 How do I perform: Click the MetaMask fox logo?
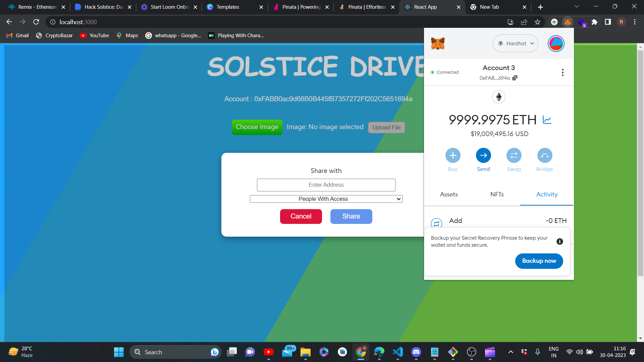tap(438, 43)
